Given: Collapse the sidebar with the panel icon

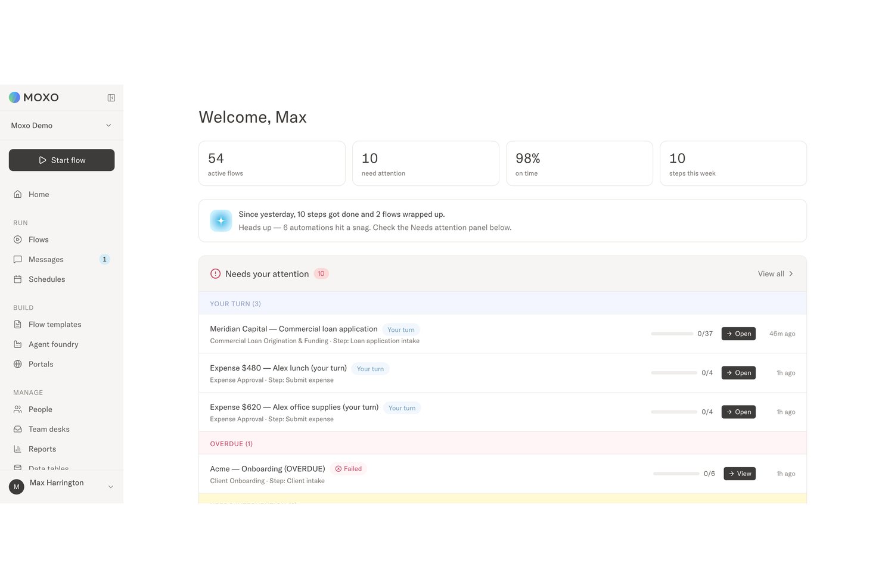Looking at the screenshot, I should [111, 98].
